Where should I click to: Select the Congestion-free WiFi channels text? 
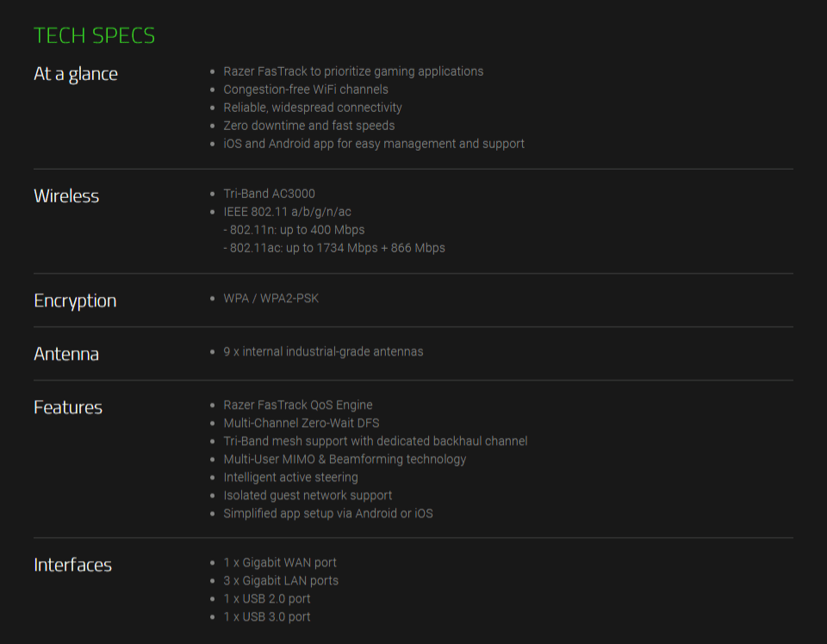point(306,90)
